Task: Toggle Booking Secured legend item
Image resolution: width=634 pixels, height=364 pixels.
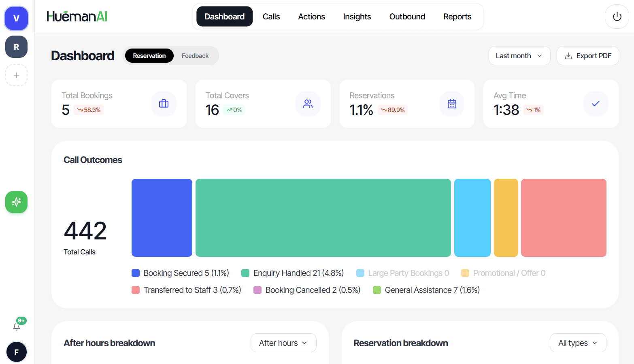Action: (x=181, y=273)
